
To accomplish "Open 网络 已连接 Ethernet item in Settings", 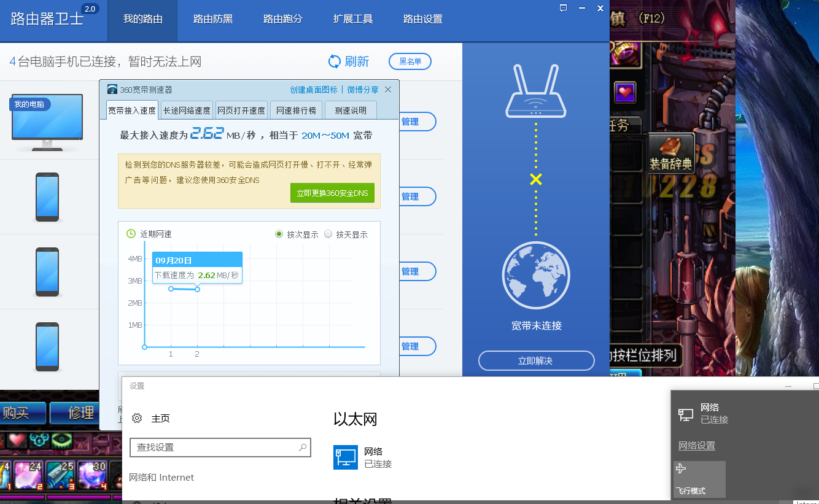I will click(x=363, y=457).
